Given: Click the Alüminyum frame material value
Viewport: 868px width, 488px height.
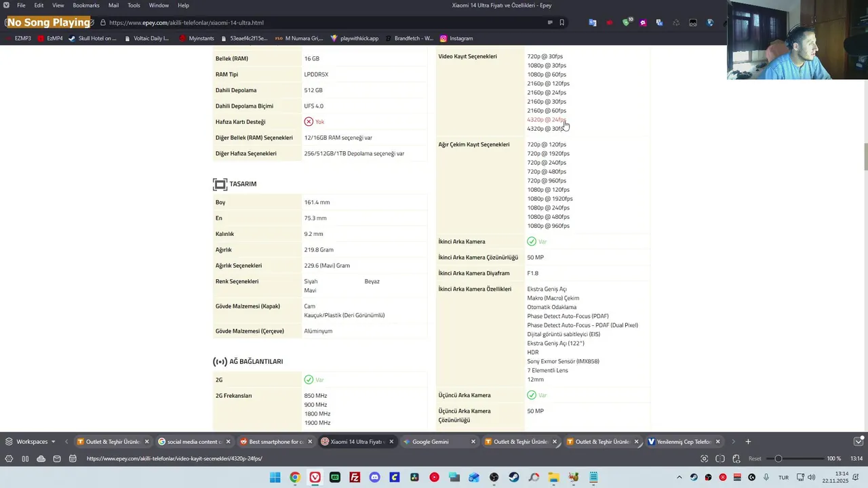Looking at the screenshot, I should point(318,331).
